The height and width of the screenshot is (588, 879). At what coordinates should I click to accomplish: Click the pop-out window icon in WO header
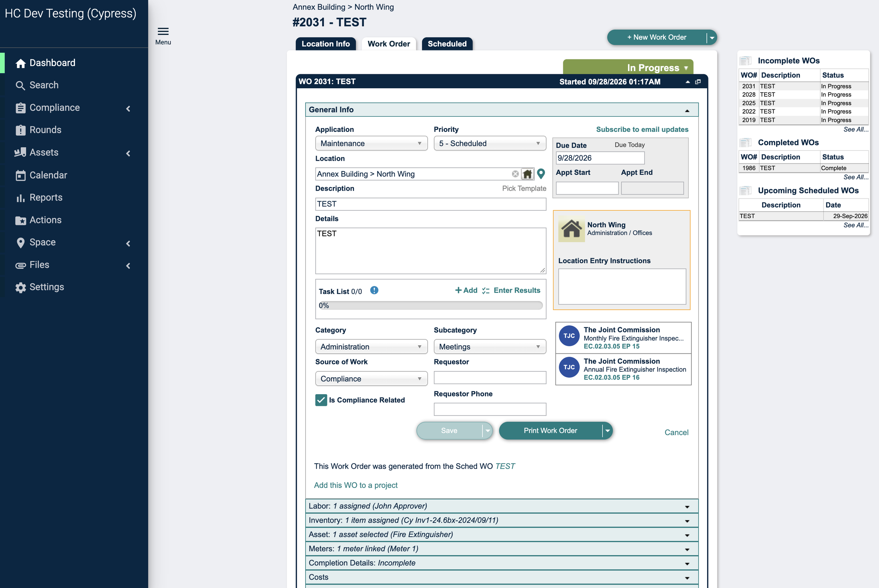pyautogui.click(x=698, y=82)
